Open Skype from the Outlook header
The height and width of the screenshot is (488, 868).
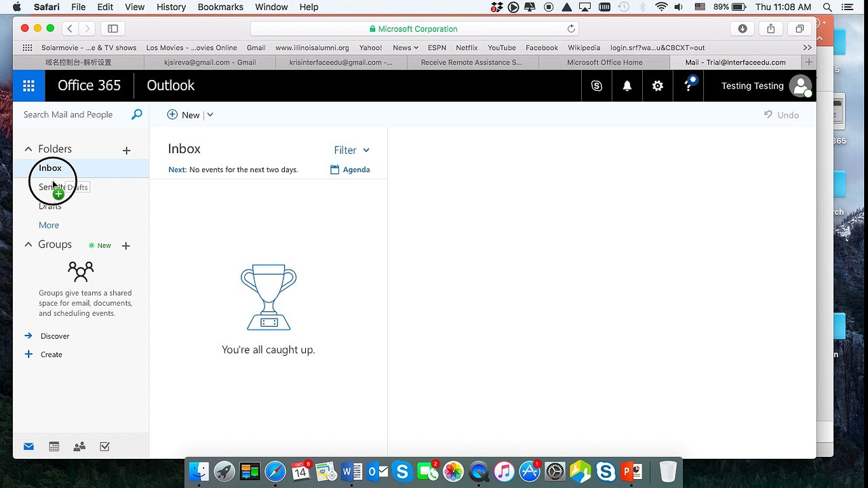click(x=597, y=86)
